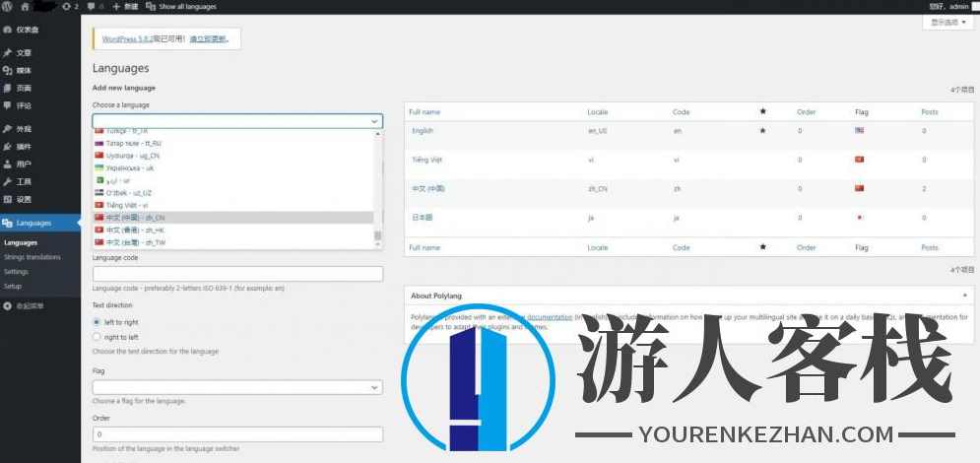980x463 pixels.
Task: Open the updates icon in admin bar
Action: pyautogui.click(x=66, y=6)
